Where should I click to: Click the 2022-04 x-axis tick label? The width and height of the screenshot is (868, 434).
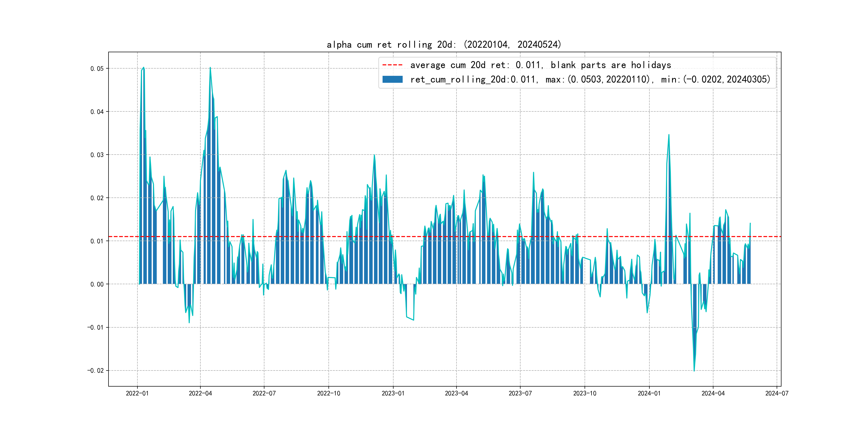click(x=200, y=393)
